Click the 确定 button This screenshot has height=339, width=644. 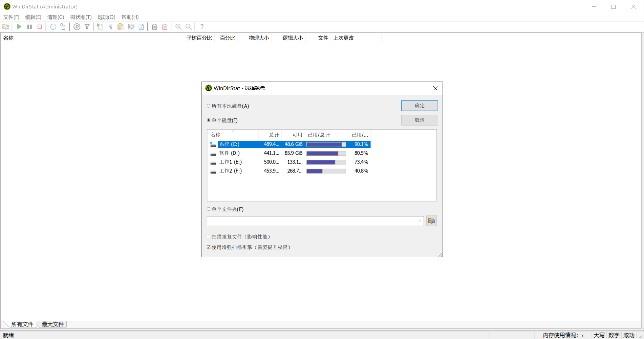[419, 106]
